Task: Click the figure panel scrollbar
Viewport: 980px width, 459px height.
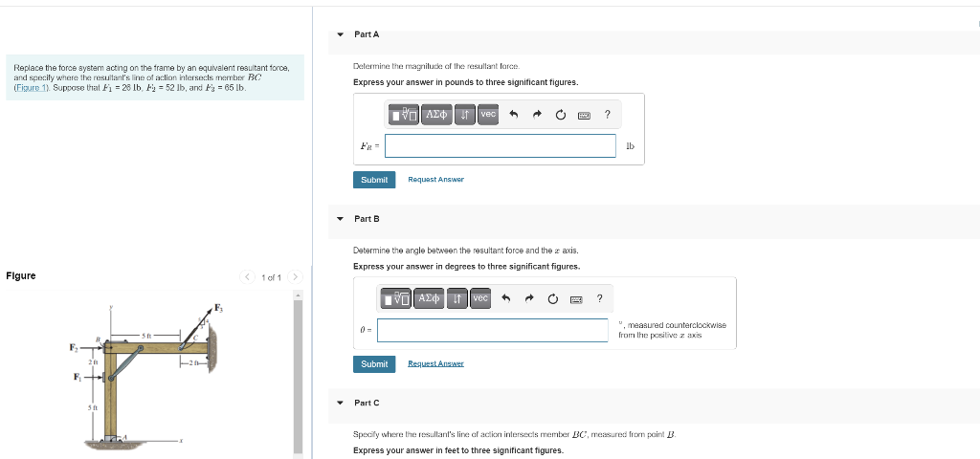Action: (x=299, y=379)
